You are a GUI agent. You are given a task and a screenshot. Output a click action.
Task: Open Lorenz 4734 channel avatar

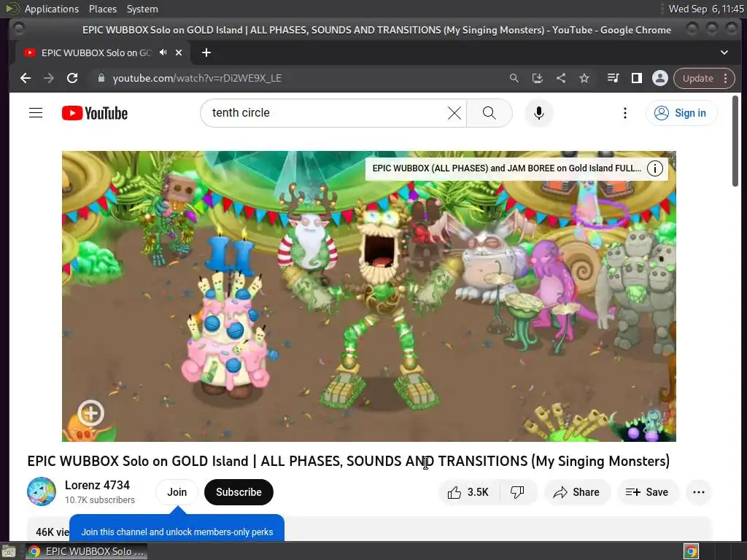tap(42, 491)
